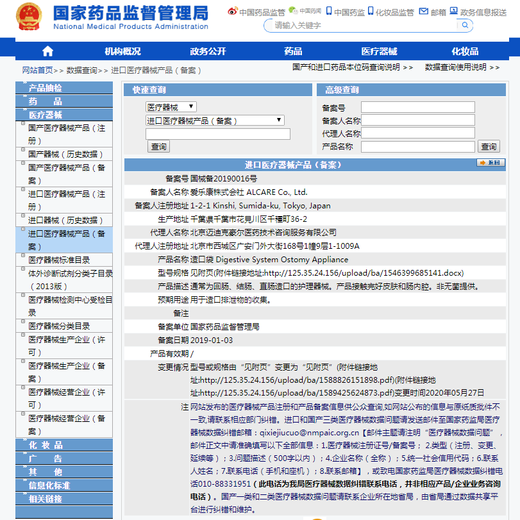The width and height of the screenshot is (520, 520).
Task: Select 进口器械（历史数据） in sidebar
Action: point(66,220)
